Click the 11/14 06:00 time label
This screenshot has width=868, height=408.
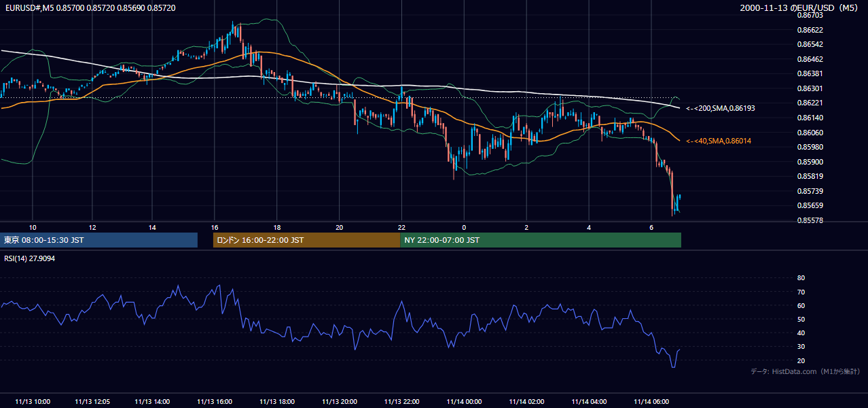coord(652,401)
